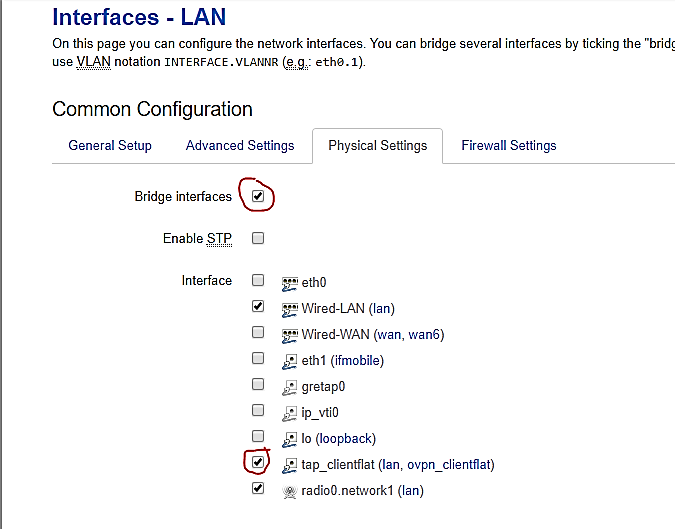The width and height of the screenshot is (675, 529).
Task: Click the radio0.network1 wireless icon
Action: point(290,490)
